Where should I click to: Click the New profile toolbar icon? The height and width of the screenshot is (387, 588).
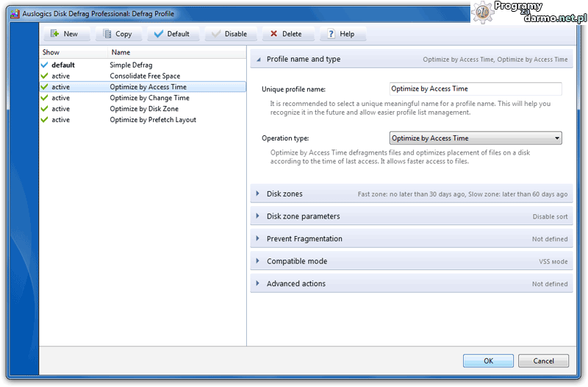[55, 34]
